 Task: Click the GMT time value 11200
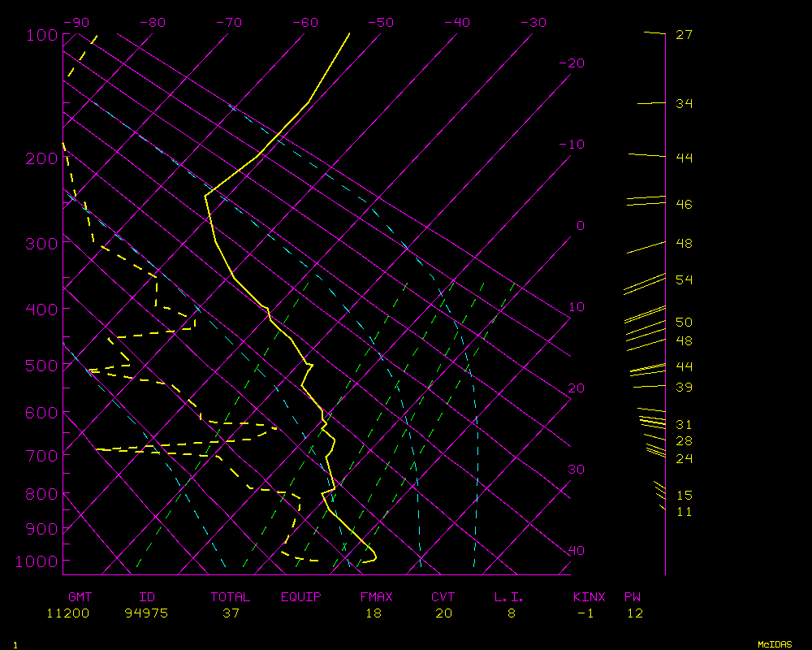pos(68,613)
